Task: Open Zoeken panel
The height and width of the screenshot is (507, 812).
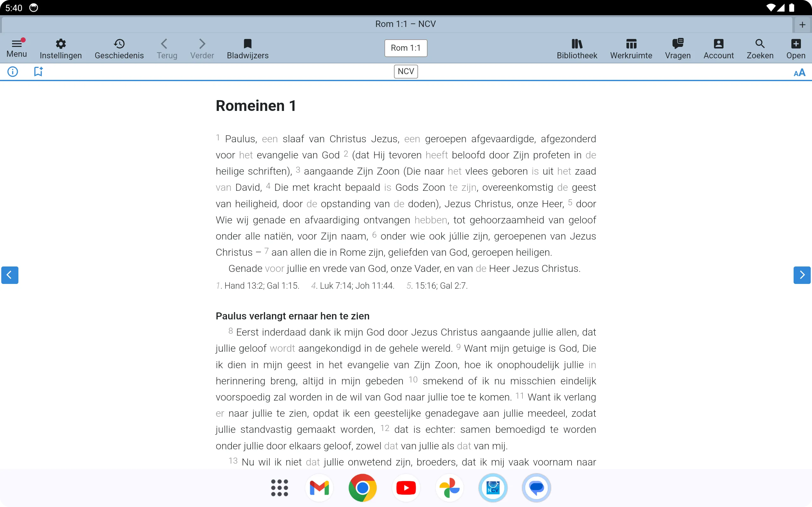Action: [760, 48]
